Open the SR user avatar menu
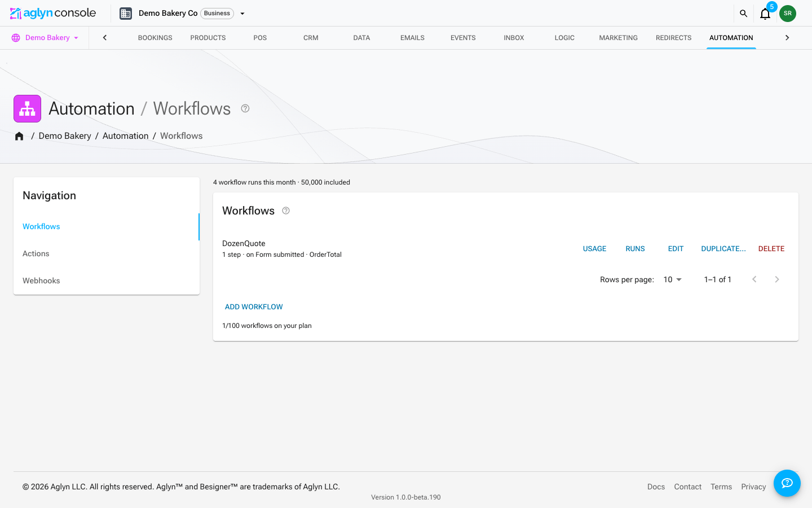This screenshot has height=508, width=812. coord(788,14)
